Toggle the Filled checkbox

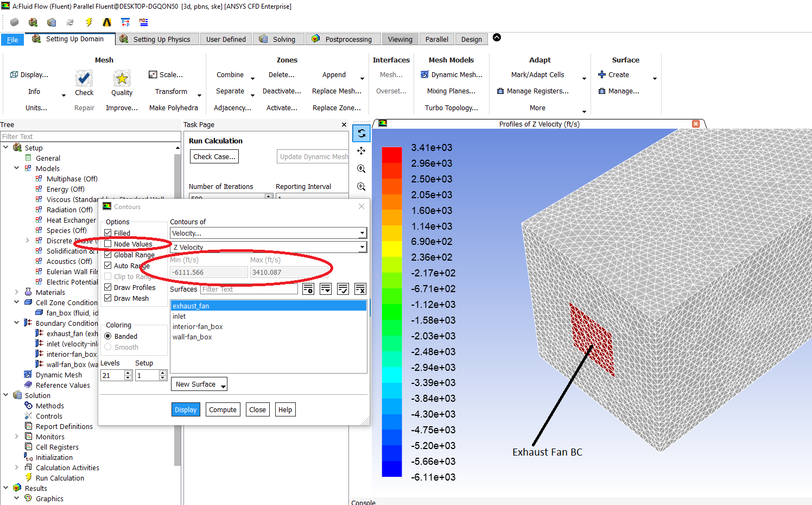click(x=108, y=233)
